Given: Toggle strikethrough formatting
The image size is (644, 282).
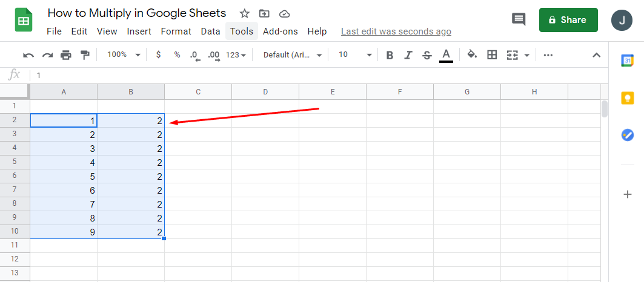Looking at the screenshot, I should [x=427, y=55].
